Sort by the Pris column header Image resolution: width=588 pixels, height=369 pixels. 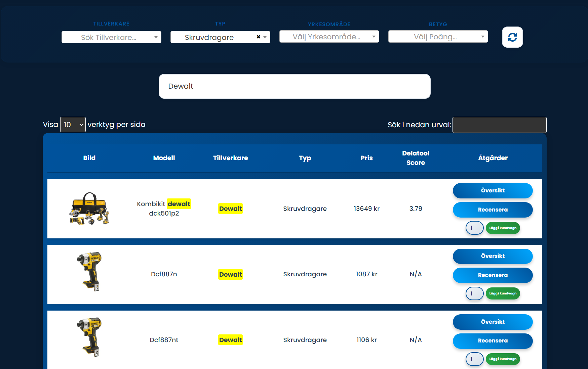tap(366, 158)
